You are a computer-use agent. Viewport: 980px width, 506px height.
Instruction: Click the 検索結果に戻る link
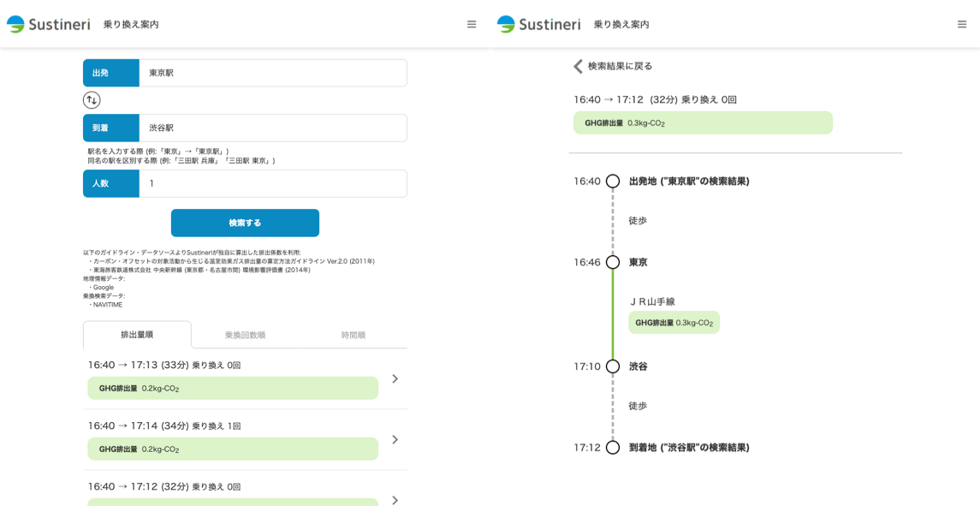coord(620,66)
